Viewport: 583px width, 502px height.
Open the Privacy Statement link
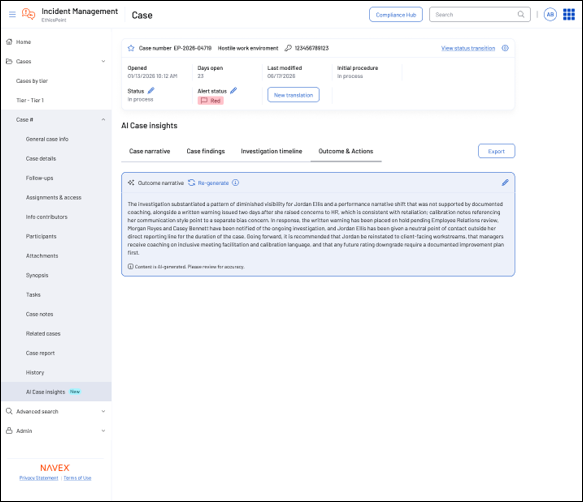(39, 478)
